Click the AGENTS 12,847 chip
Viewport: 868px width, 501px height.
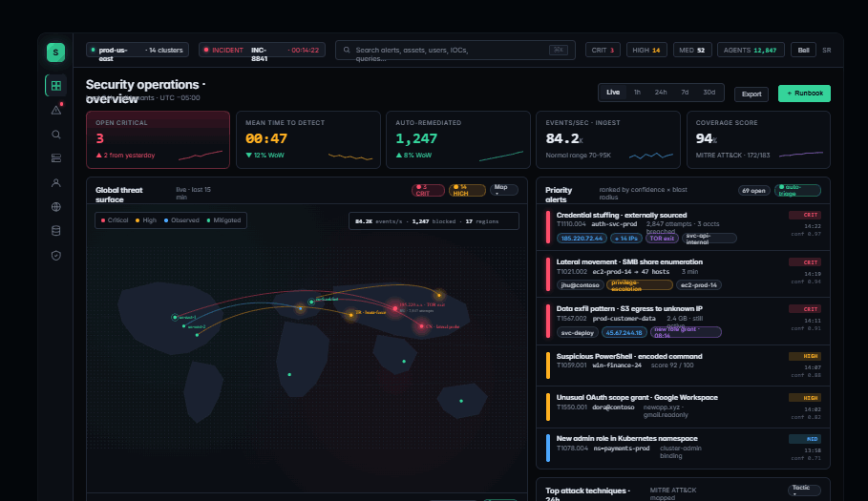pos(751,51)
